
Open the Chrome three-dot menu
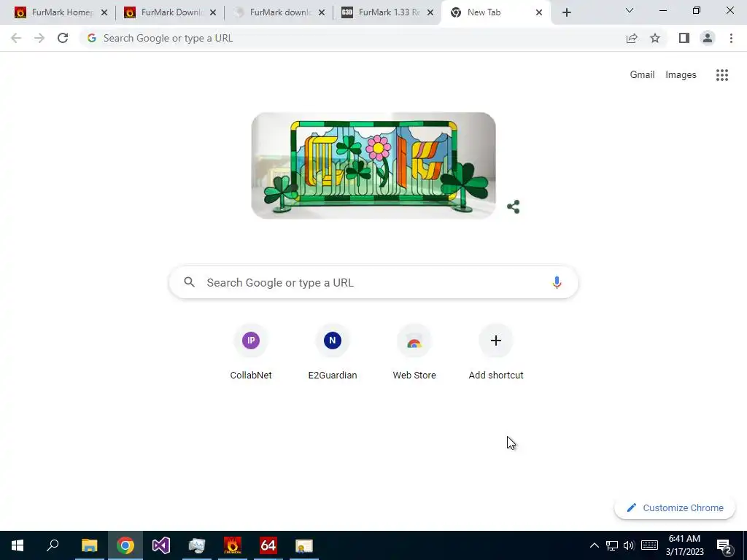tap(731, 38)
